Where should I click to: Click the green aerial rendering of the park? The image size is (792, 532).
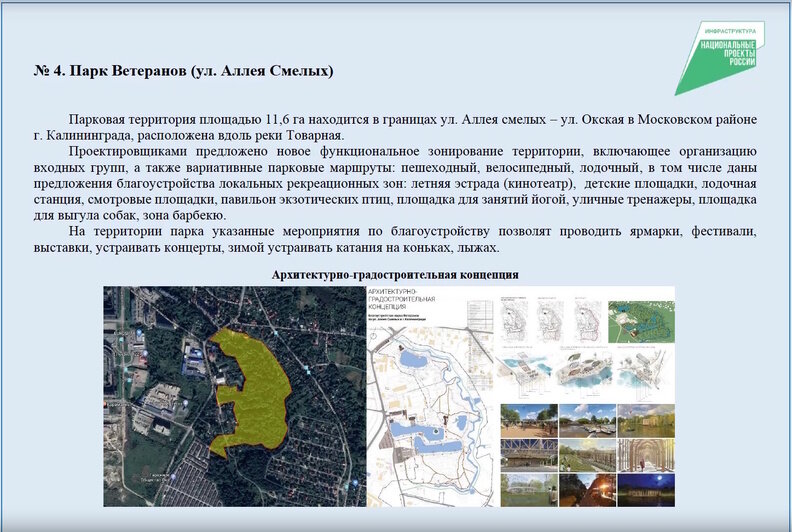click(x=641, y=322)
